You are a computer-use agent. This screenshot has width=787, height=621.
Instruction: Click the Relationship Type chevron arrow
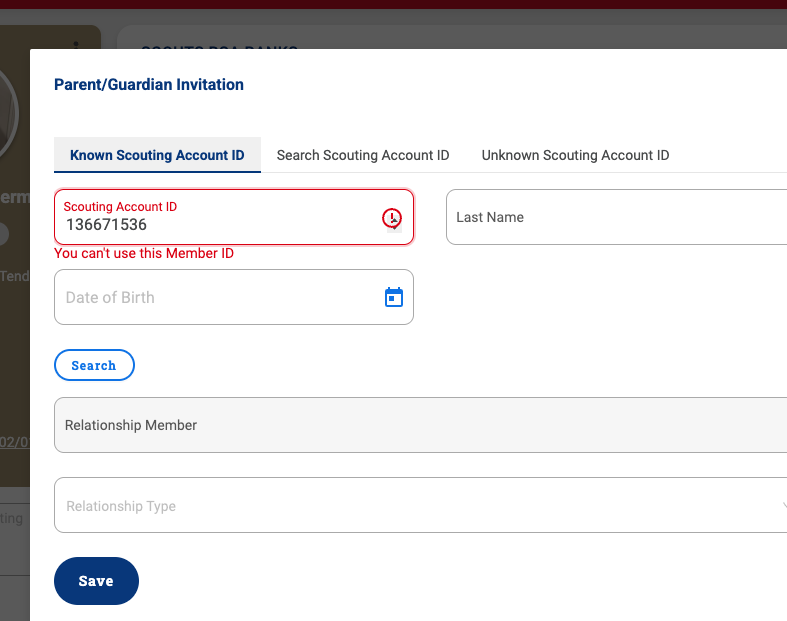pos(783,505)
